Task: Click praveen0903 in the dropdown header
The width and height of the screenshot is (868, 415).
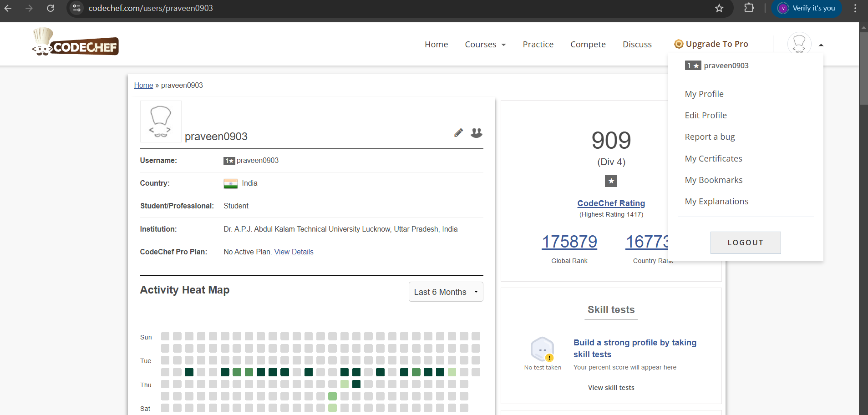Action: coord(726,66)
